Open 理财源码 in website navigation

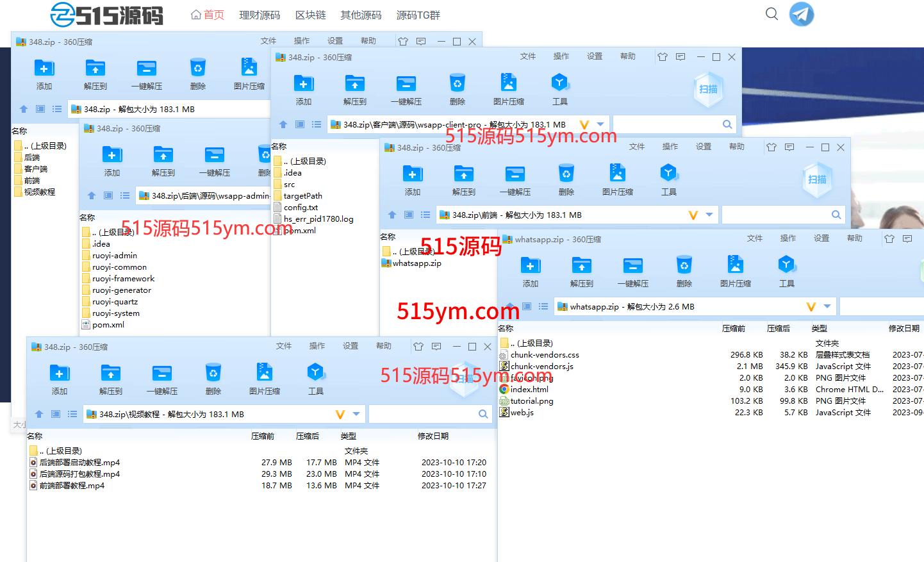click(x=260, y=15)
